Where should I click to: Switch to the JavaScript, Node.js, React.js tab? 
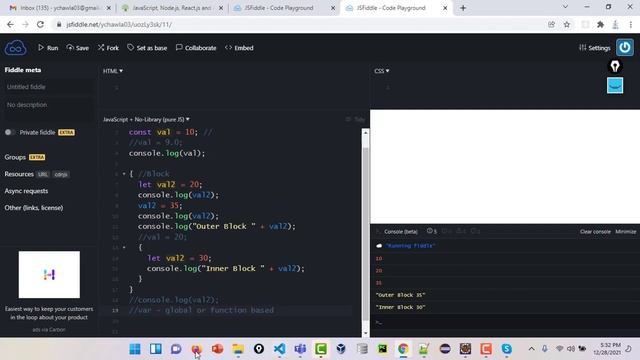coord(171,8)
